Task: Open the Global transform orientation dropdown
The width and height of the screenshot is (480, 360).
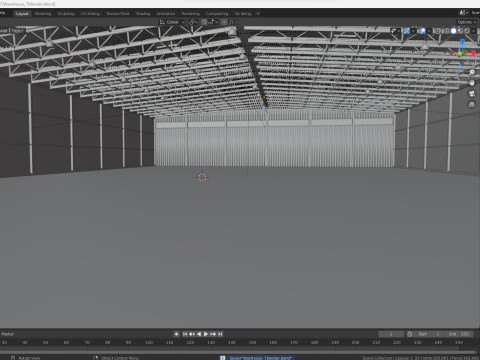Action: (x=172, y=22)
